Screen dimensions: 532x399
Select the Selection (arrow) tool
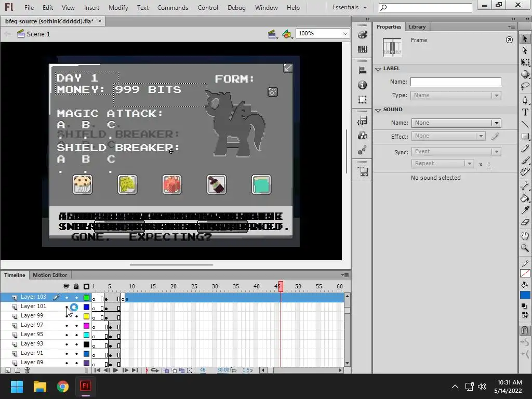click(x=525, y=38)
